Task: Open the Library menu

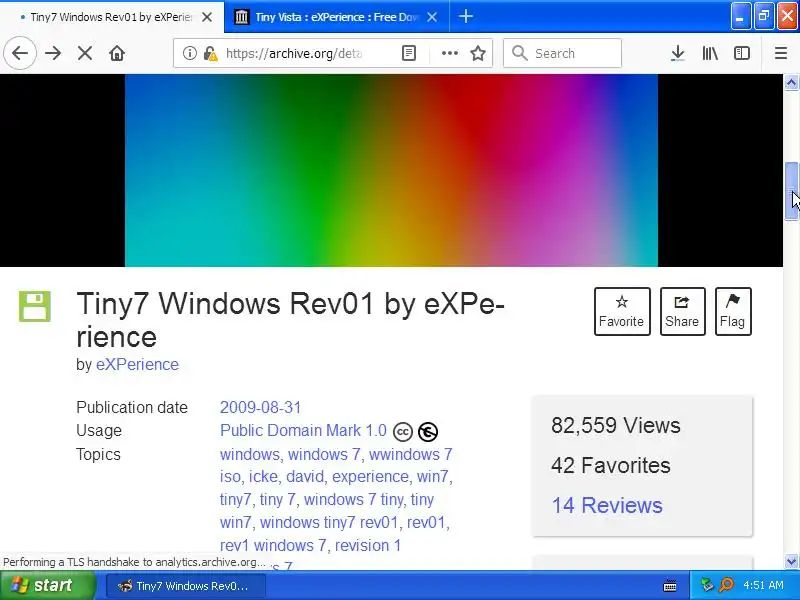Action: tap(710, 53)
